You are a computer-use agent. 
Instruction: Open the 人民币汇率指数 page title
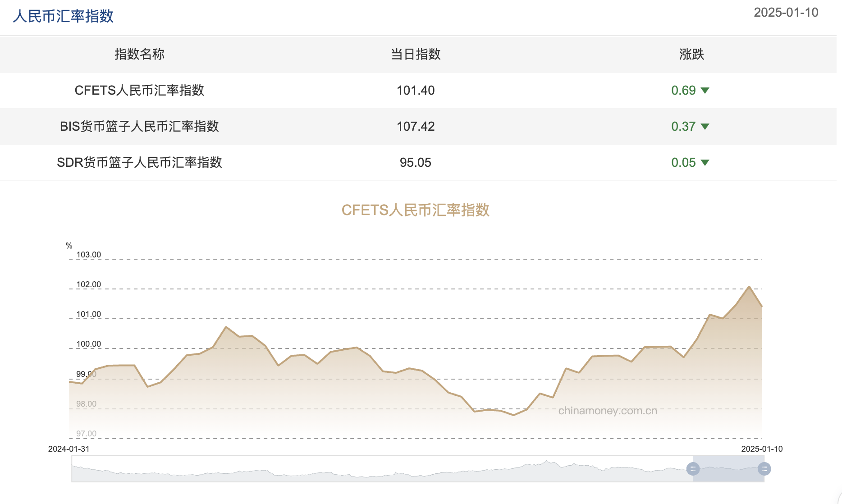coord(63,16)
